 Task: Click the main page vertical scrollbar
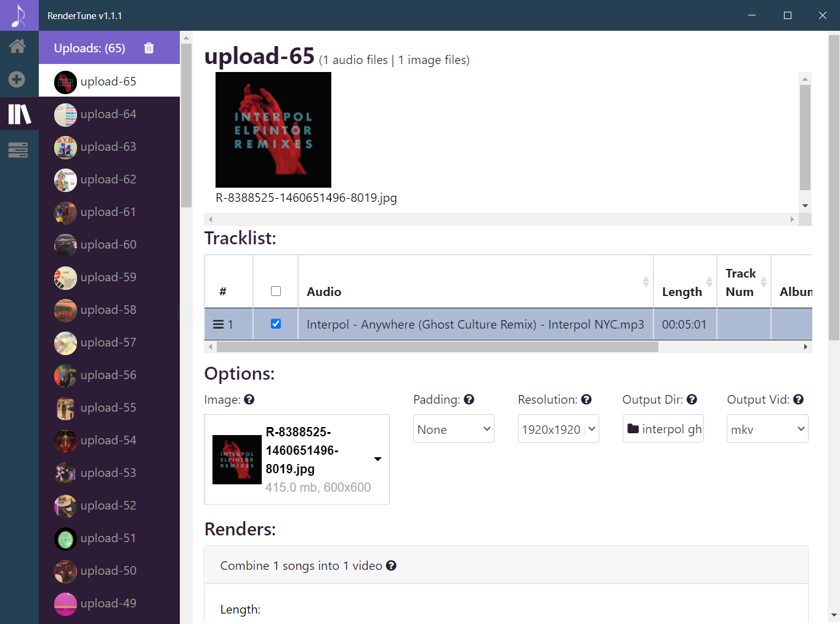(x=834, y=188)
